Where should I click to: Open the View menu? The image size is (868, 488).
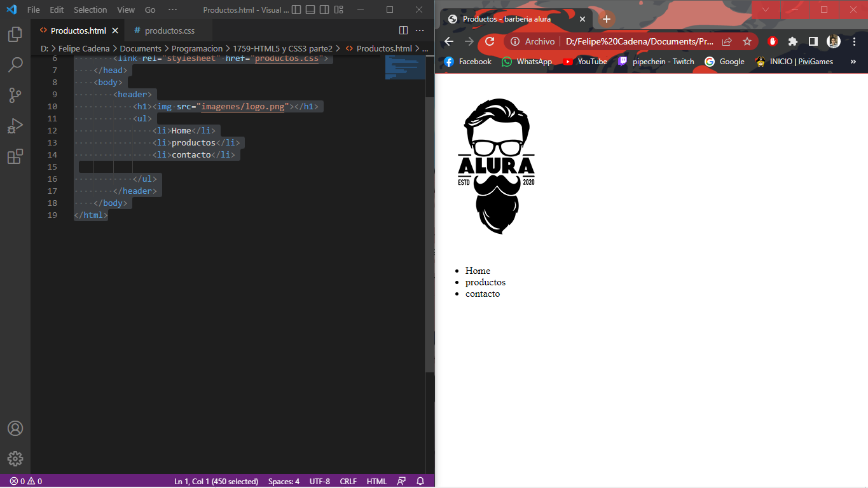click(x=126, y=10)
